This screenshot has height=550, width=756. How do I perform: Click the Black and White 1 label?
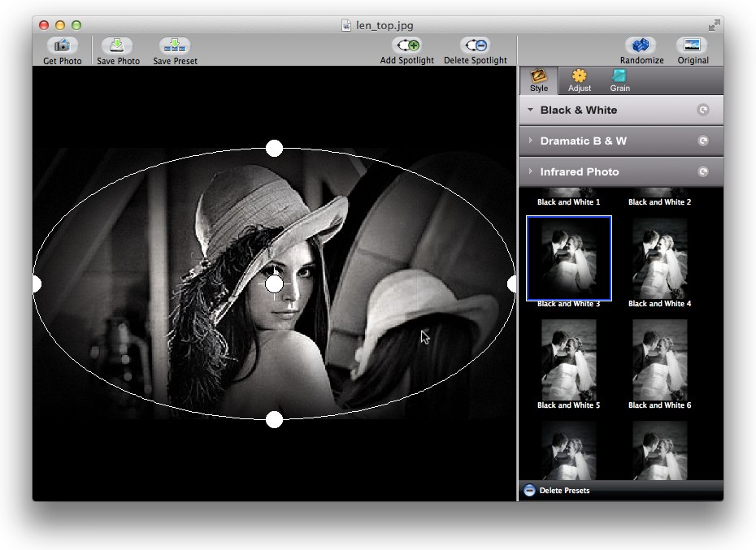coord(568,202)
